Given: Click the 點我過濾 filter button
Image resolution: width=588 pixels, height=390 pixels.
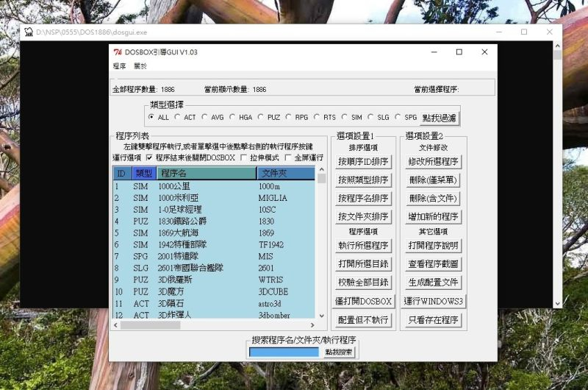Looking at the screenshot, I should [439, 118].
